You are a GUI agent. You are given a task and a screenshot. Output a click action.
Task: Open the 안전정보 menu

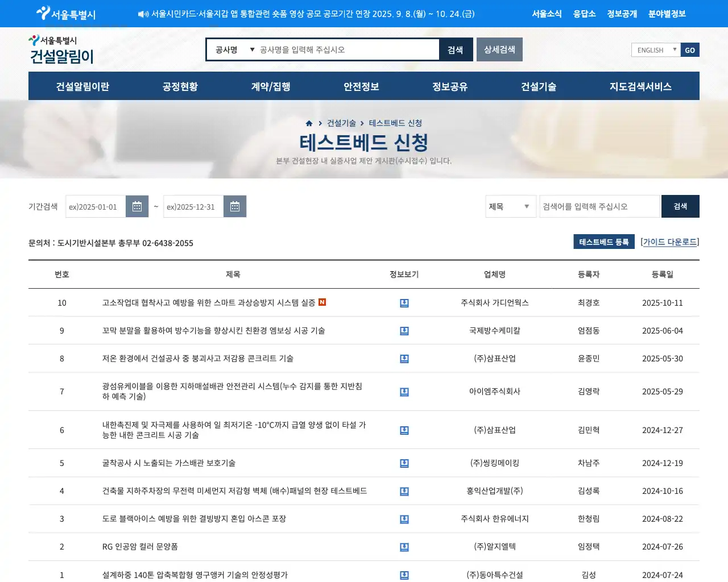pos(361,86)
